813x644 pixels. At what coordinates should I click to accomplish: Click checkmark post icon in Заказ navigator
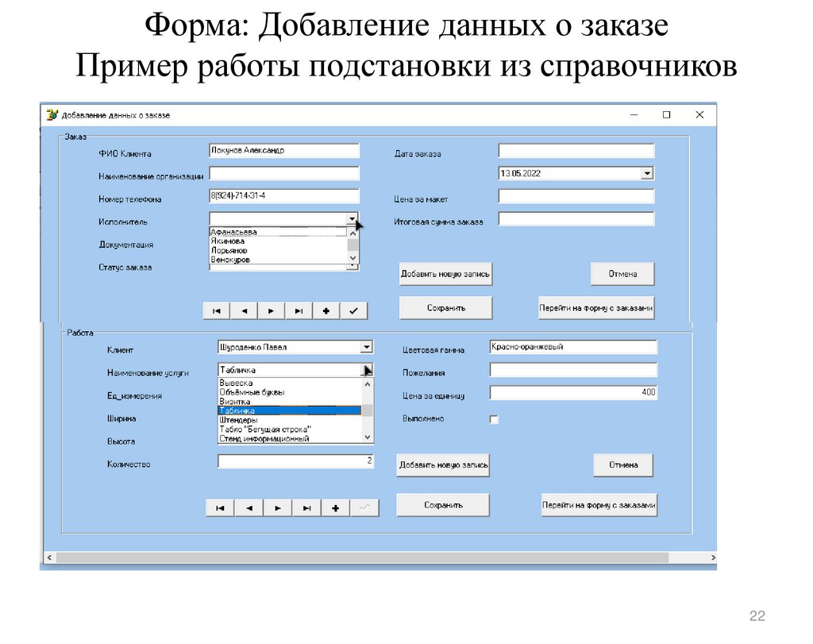353,311
